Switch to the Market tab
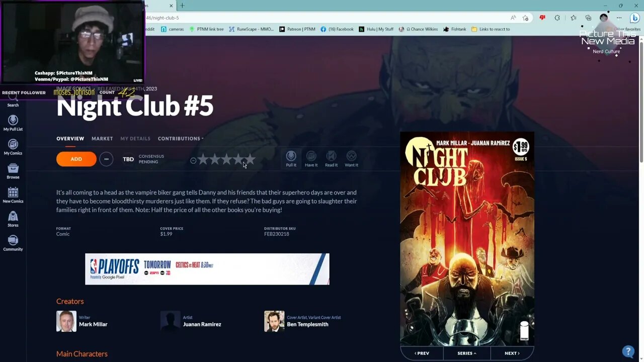Image resolution: width=644 pixels, height=362 pixels. click(x=102, y=138)
